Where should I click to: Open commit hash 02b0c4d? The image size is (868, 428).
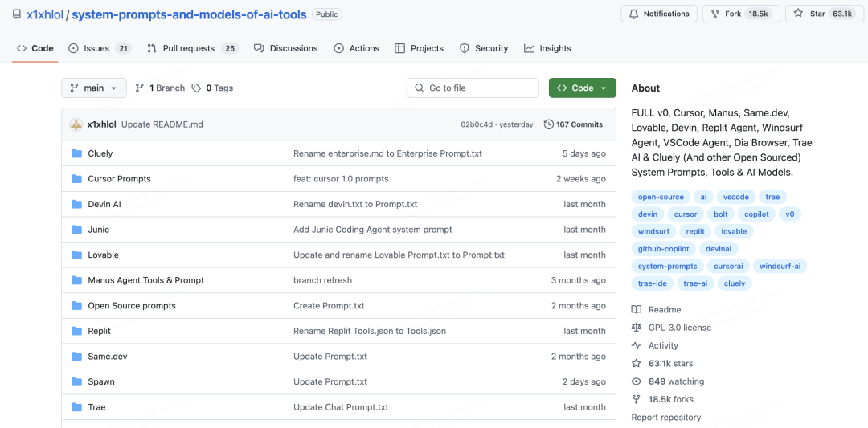pyautogui.click(x=477, y=124)
